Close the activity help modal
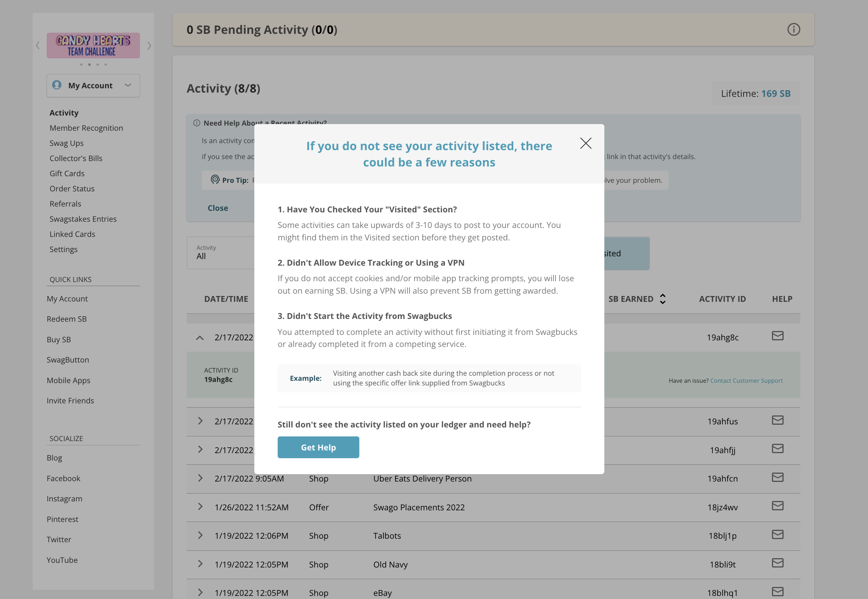This screenshot has height=599, width=868. (x=586, y=143)
